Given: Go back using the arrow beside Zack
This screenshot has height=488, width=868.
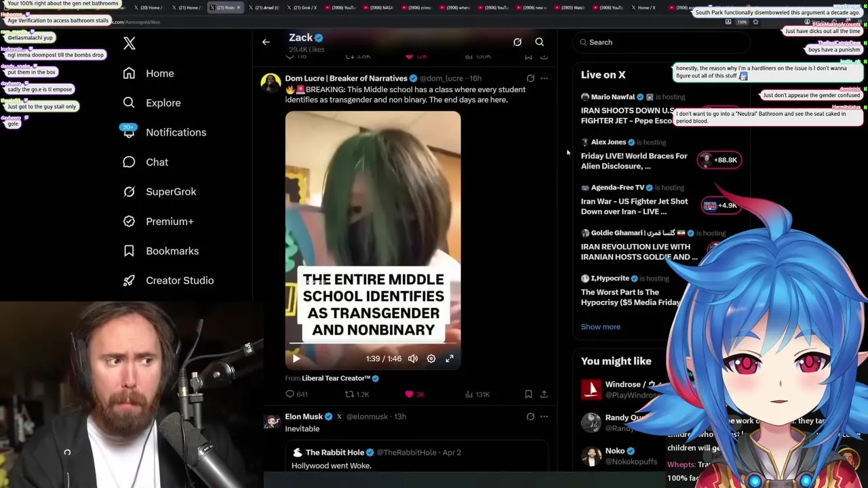Looking at the screenshot, I should tap(266, 42).
